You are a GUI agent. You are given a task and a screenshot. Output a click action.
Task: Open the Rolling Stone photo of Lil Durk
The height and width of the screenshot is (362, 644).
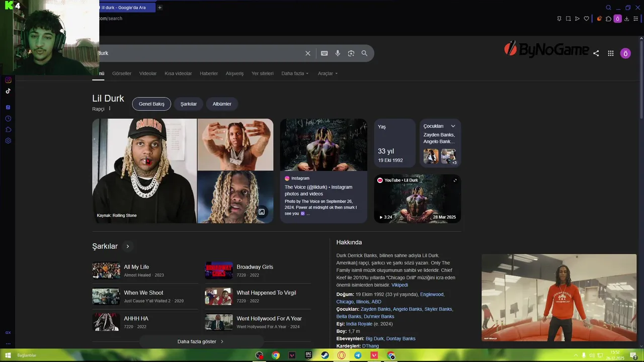tap(144, 171)
